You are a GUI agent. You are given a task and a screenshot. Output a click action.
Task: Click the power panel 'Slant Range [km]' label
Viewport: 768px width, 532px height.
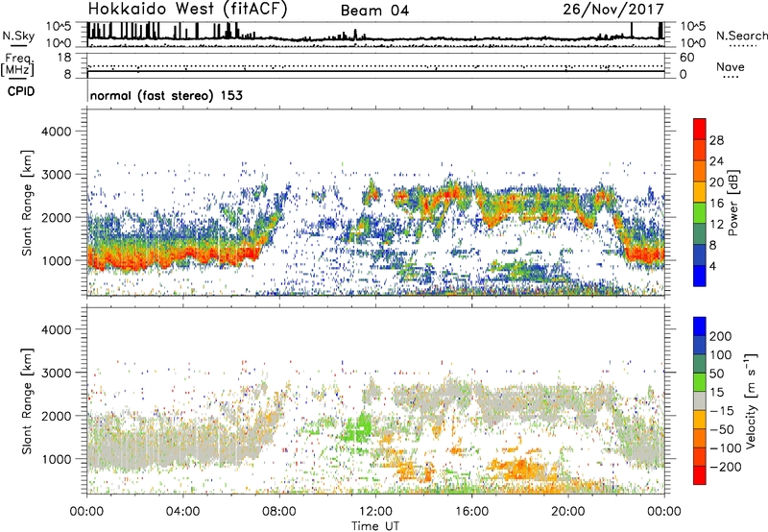[27, 203]
